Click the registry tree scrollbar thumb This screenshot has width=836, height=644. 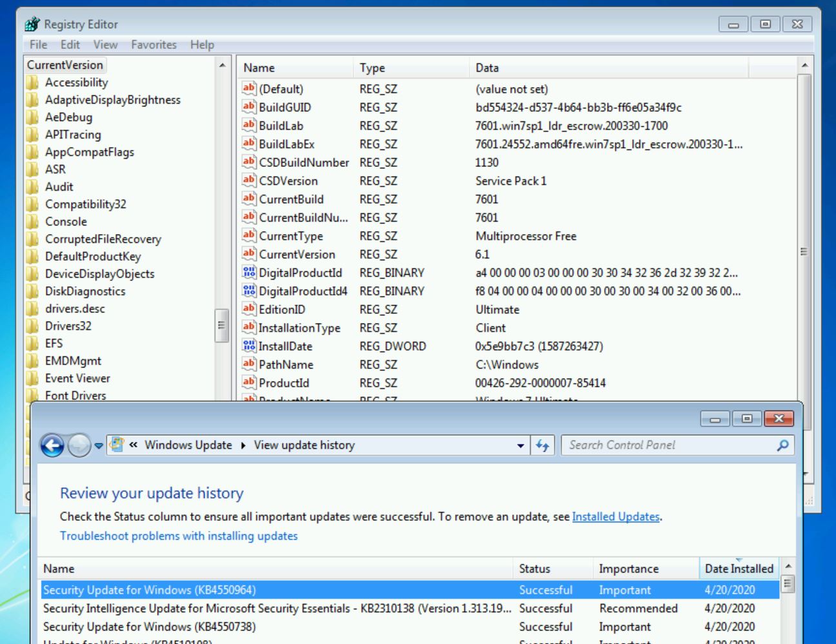pos(222,325)
